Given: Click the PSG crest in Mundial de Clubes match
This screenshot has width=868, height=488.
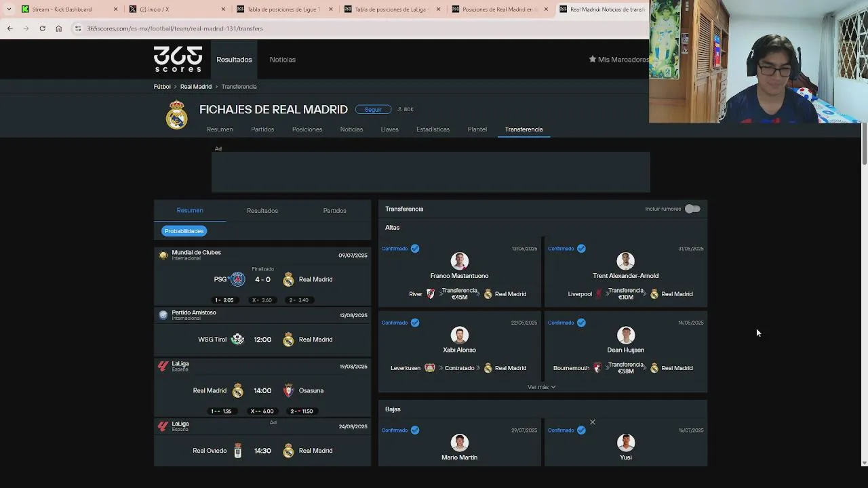Looking at the screenshot, I should coord(237,279).
